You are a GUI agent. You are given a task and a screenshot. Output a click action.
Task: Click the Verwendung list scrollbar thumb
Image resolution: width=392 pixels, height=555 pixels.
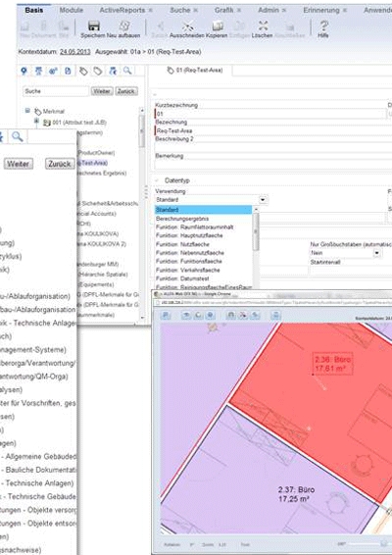tap(256, 232)
